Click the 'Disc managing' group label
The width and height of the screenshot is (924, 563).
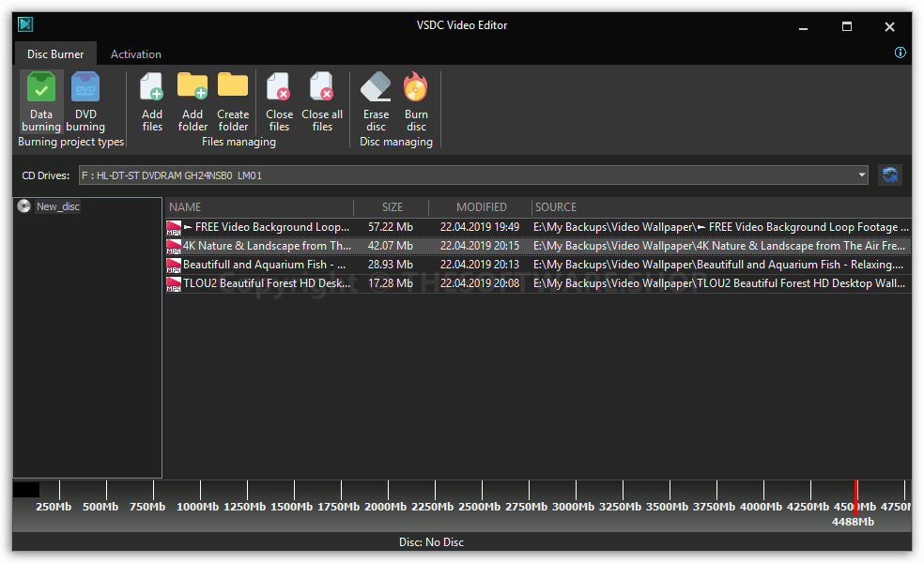point(396,142)
